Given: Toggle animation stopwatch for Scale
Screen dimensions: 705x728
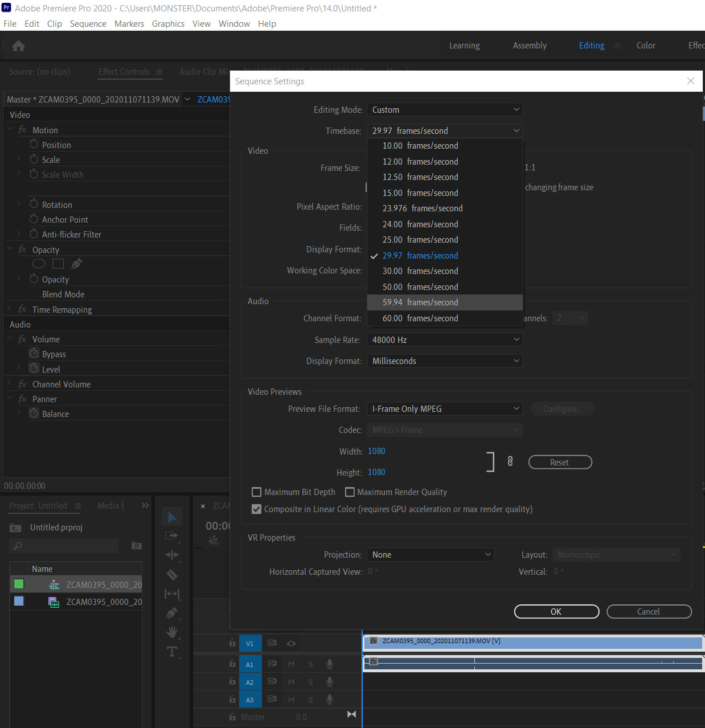Looking at the screenshot, I should 34,159.
